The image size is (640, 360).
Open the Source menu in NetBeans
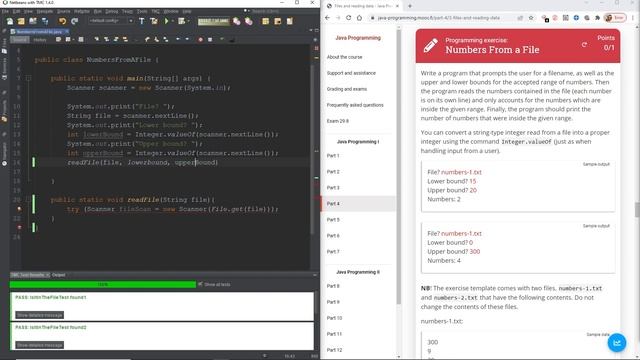point(64,11)
